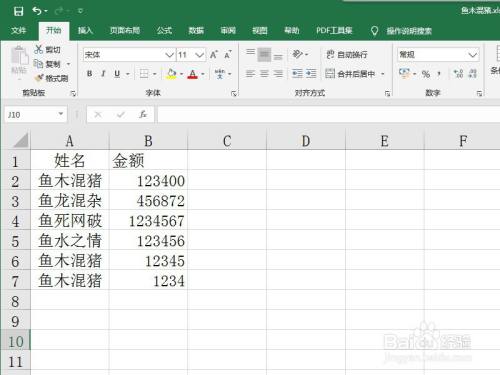This screenshot has height=375, width=500.
Task: Select cell with 鱼龙混杂
Action: [70, 200]
